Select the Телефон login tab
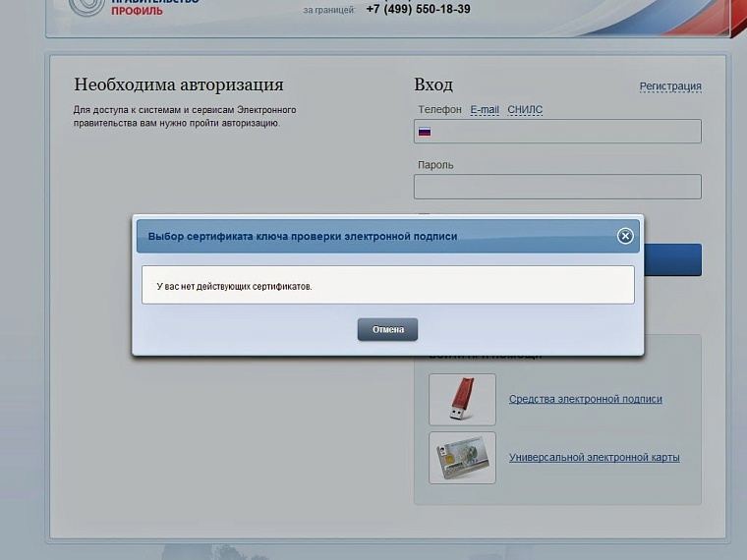 (439, 110)
